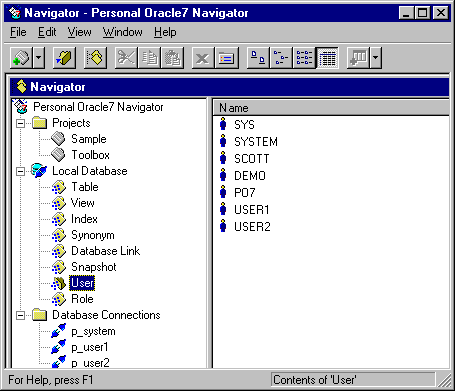Click the SYS user icon
This screenshot has height=391, width=455.
click(223, 124)
